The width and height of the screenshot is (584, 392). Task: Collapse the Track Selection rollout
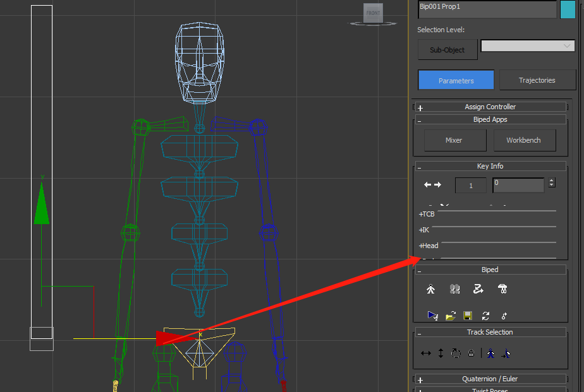click(490, 332)
